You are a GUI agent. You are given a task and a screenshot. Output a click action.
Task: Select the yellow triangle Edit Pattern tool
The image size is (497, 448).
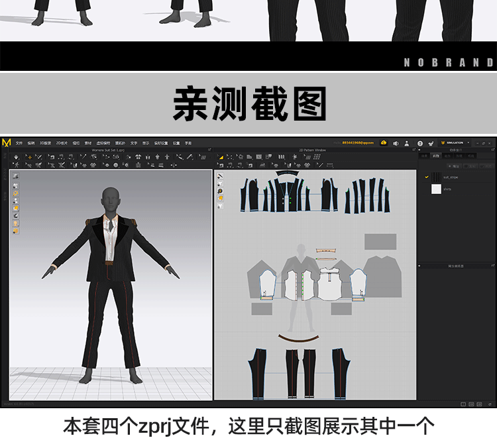point(221,157)
